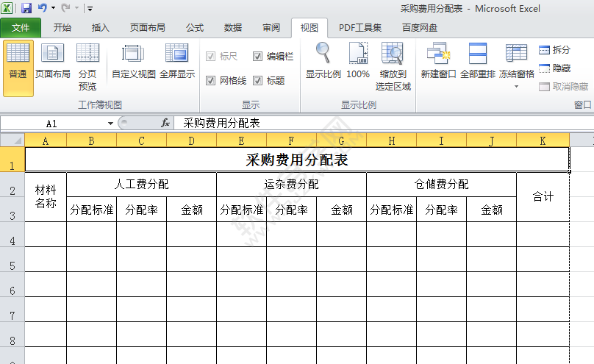Click 拆分 split window

(554, 49)
